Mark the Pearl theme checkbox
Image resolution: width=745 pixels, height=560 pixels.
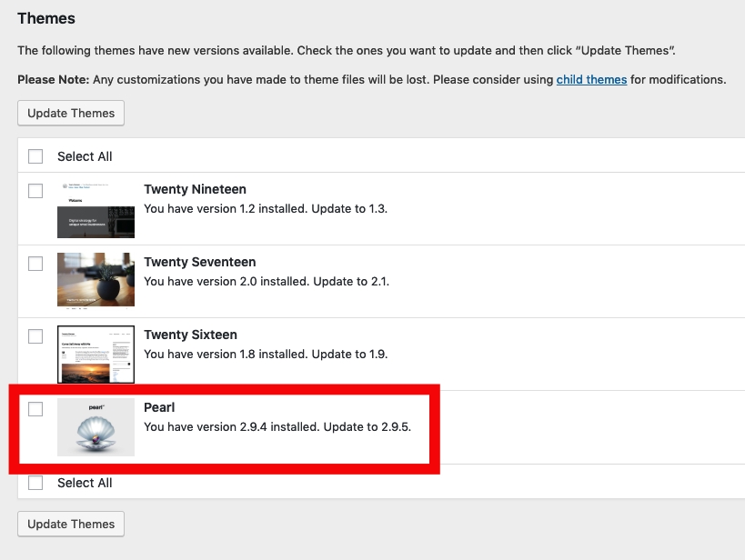coord(35,409)
